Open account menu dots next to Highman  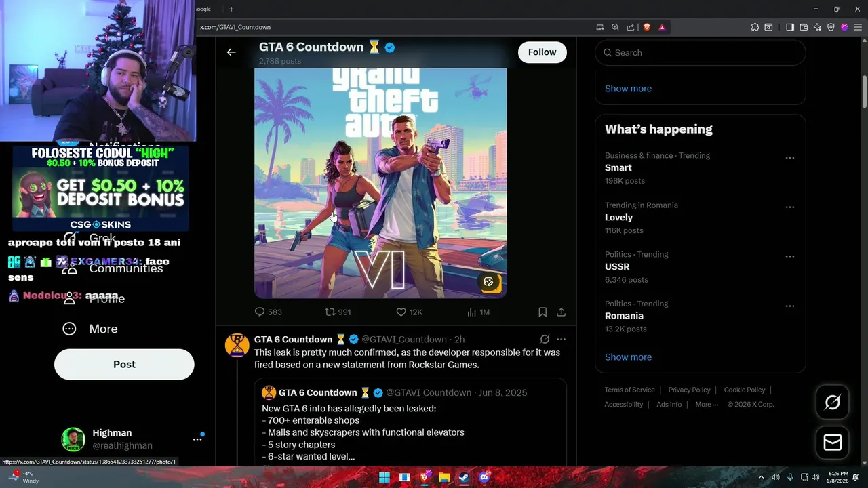[197, 439]
